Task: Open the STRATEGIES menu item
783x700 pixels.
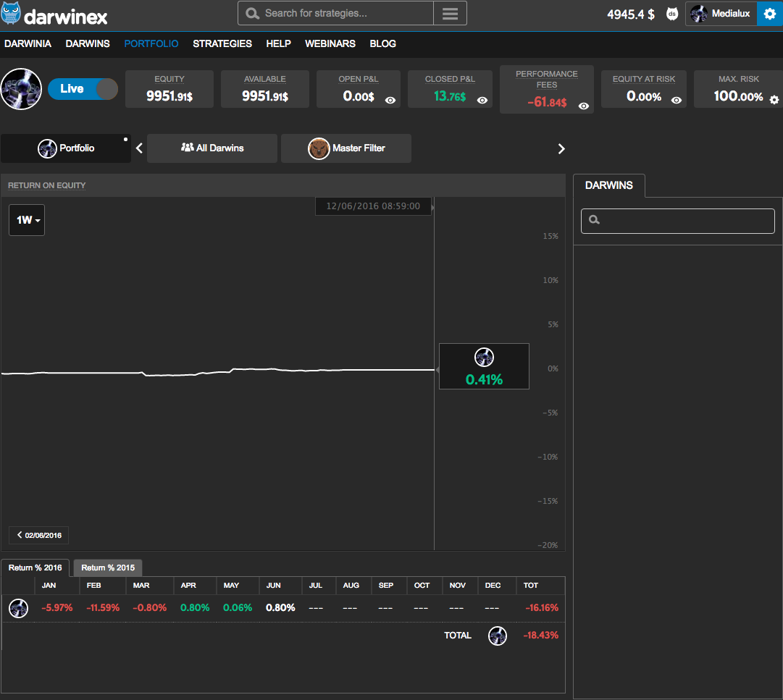Action: coord(222,43)
